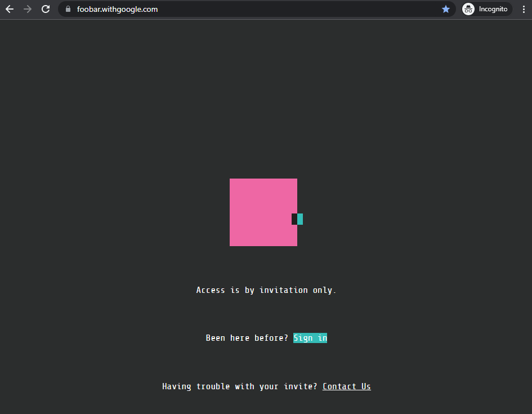Toggle the bookmark star
532x414 pixels.
pyautogui.click(x=446, y=9)
